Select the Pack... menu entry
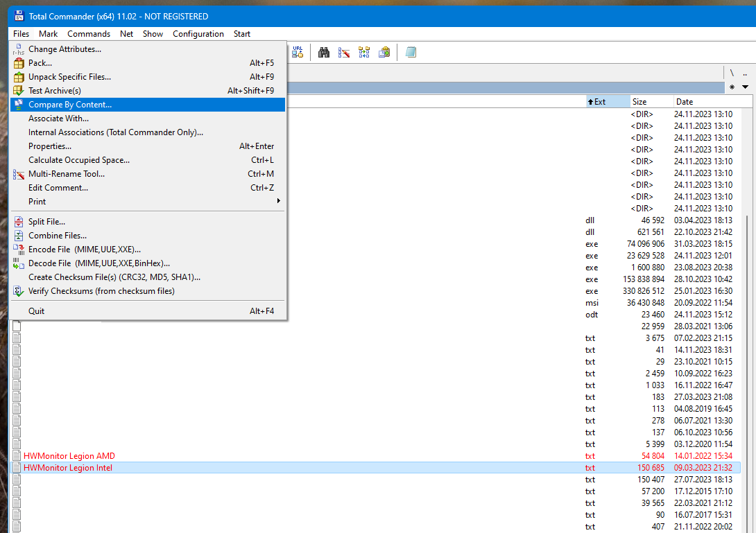 click(148, 62)
